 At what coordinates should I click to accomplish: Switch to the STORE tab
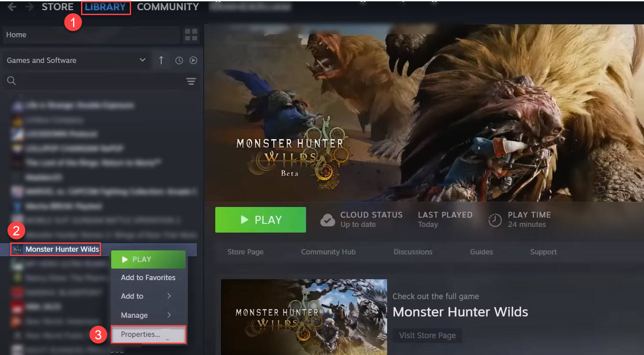tap(57, 7)
